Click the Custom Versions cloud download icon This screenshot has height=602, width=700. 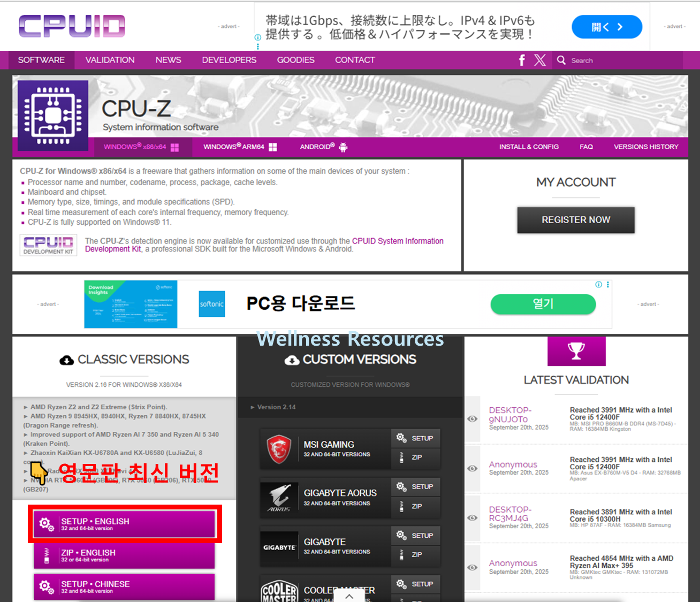292,360
